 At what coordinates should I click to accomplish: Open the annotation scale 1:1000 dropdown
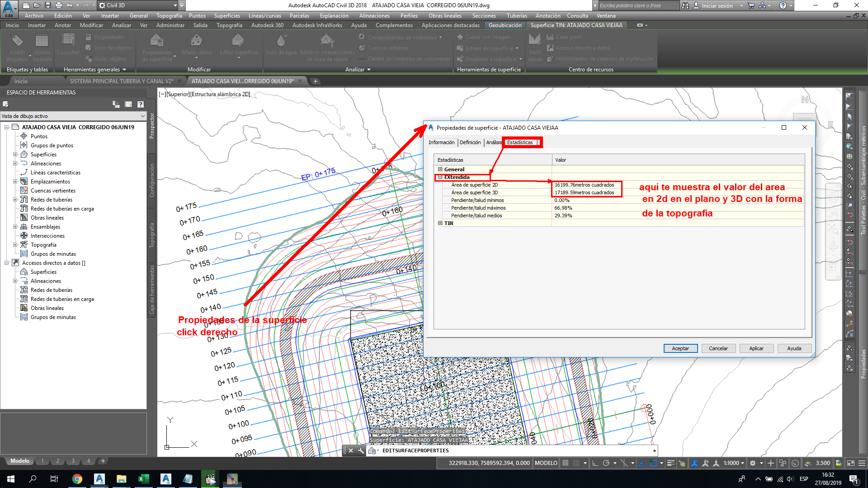[734, 463]
